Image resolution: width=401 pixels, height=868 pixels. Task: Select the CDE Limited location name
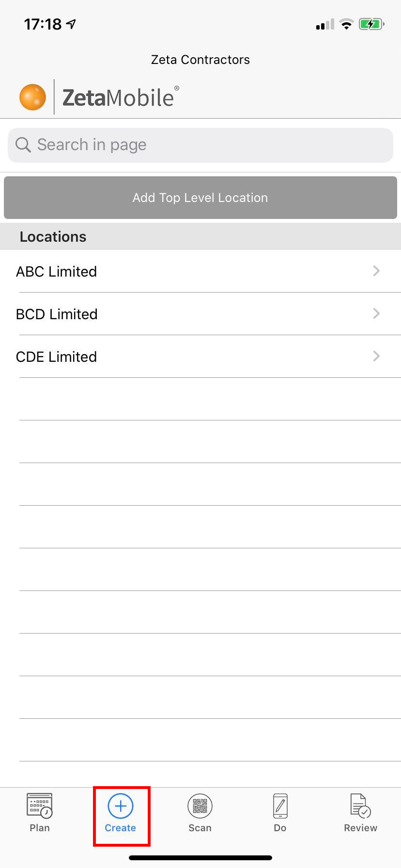(x=56, y=357)
